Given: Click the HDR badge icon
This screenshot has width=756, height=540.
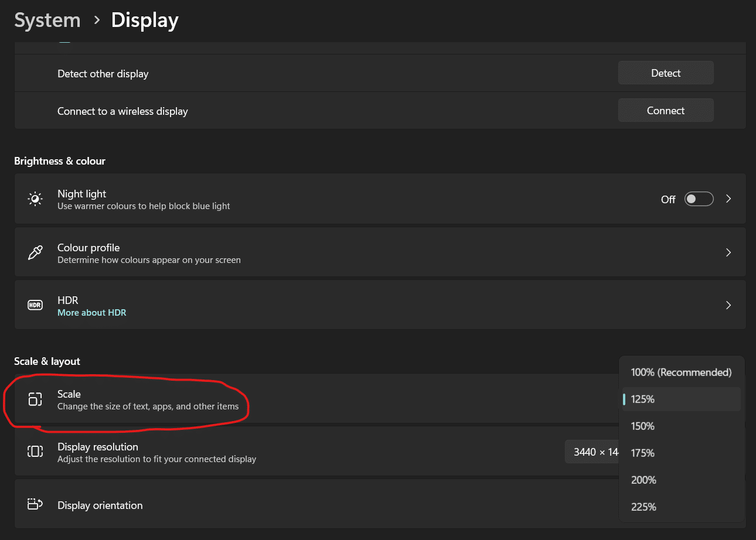Looking at the screenshot, I should point(35,305).
